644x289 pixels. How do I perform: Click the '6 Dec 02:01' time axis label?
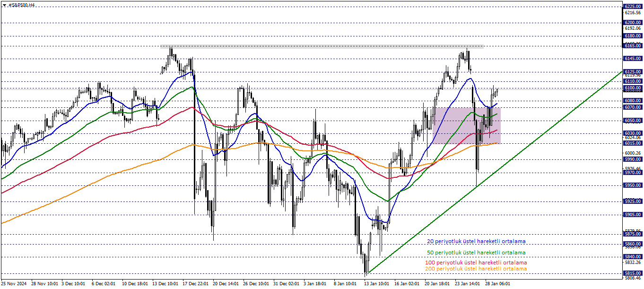coord(104,284)
